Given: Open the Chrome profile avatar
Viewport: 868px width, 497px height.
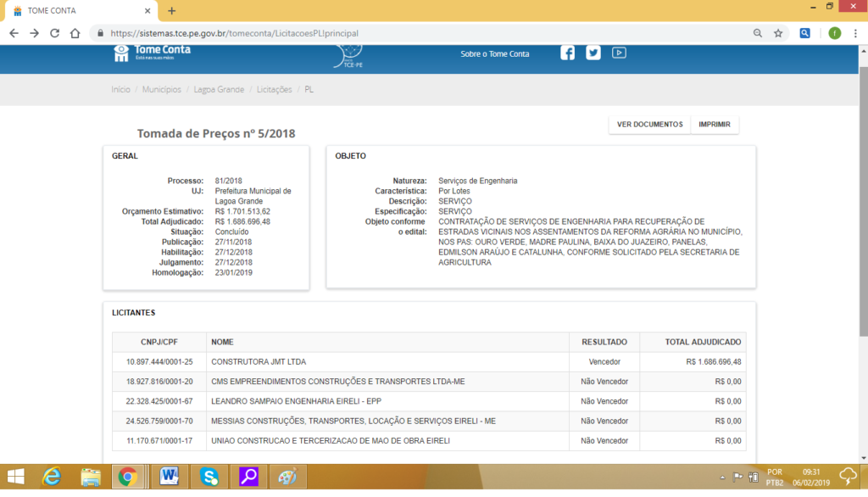Looking at the screenshot, I should point(834,33).
